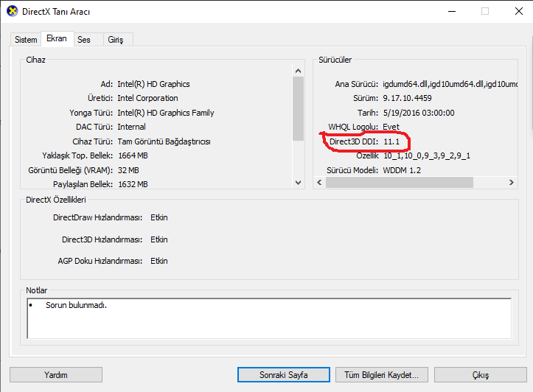533x392 pixels.
Task: Click the 'Yaklaşık Top. Bellek:' label
Action: (77, 155)
